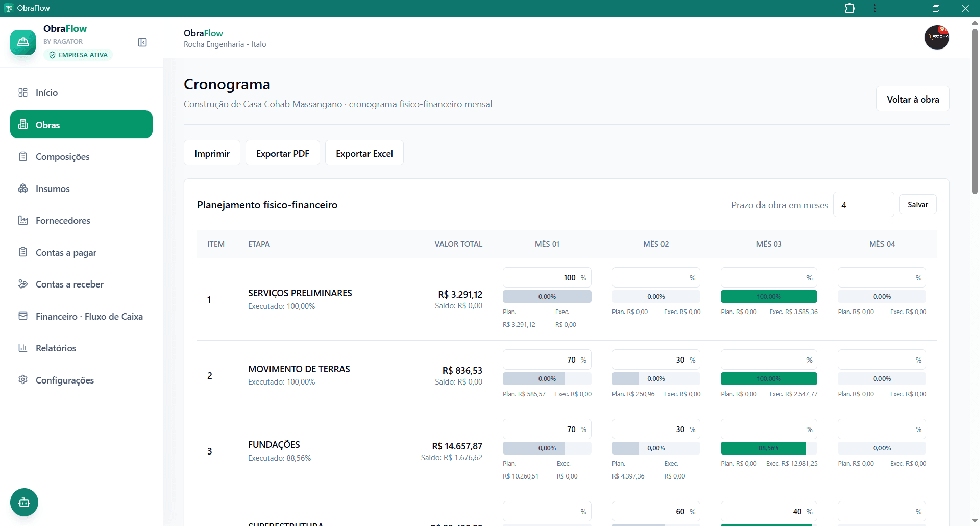The width and height of the screenshot is (980, 526).
Task: Click Movimento de Terras Mês 03 progress bar
Action: pos(769,378)
